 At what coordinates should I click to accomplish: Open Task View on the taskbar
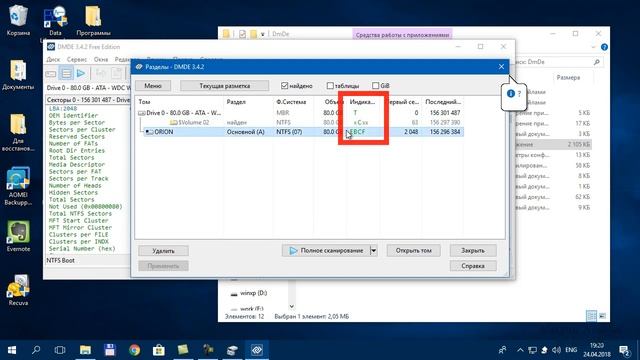(60, 350)
